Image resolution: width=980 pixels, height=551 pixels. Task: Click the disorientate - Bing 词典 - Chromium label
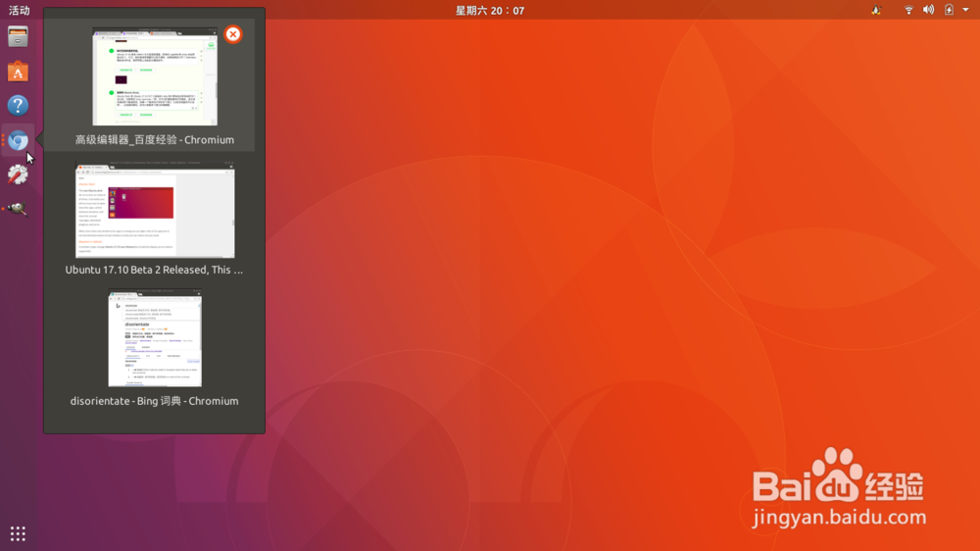[x=155, y=401]
